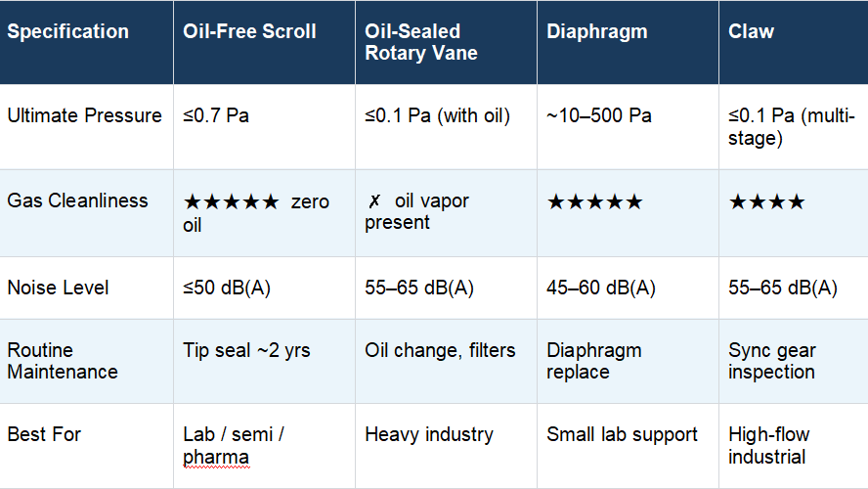Click the Ultimate Pressure row label

coord(85,115)
